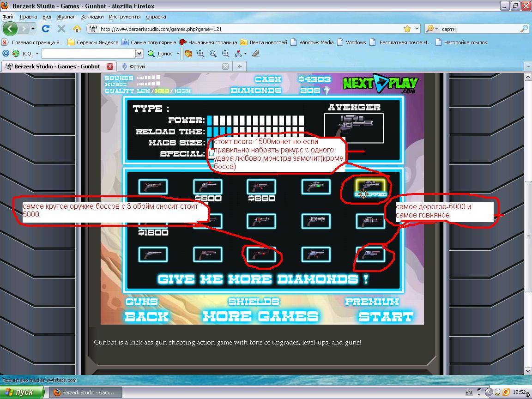
Task: Go to the Home page icon
Action: pyautogui.click(x=77, y=29)
